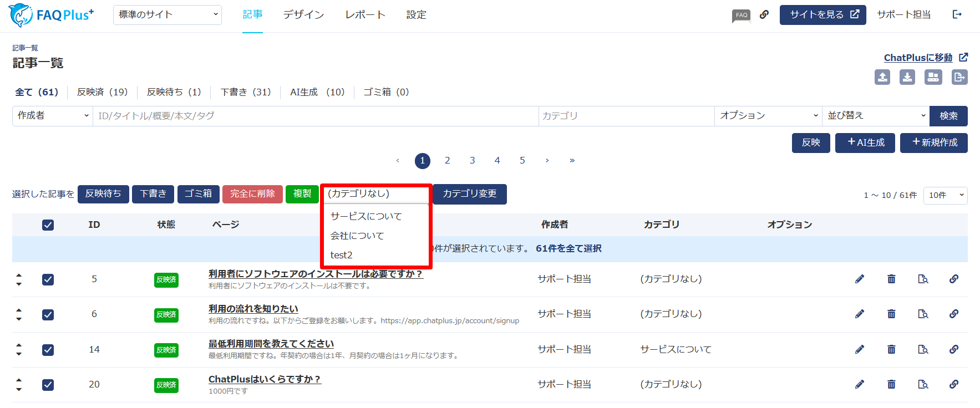
Task: Click the logout icon in top bar
Action: [957, 14]
